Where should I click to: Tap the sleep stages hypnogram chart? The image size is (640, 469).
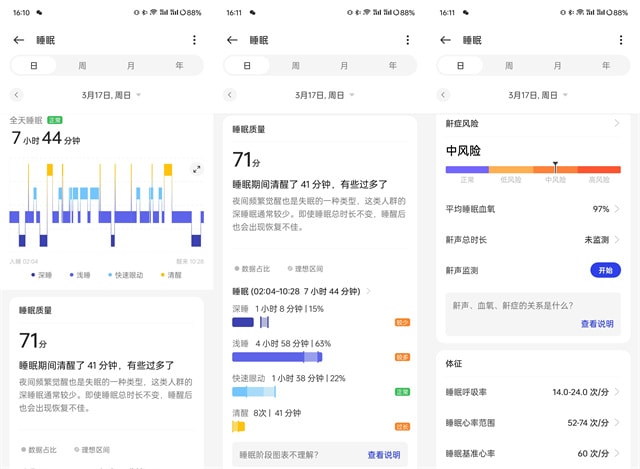(107, 205)
